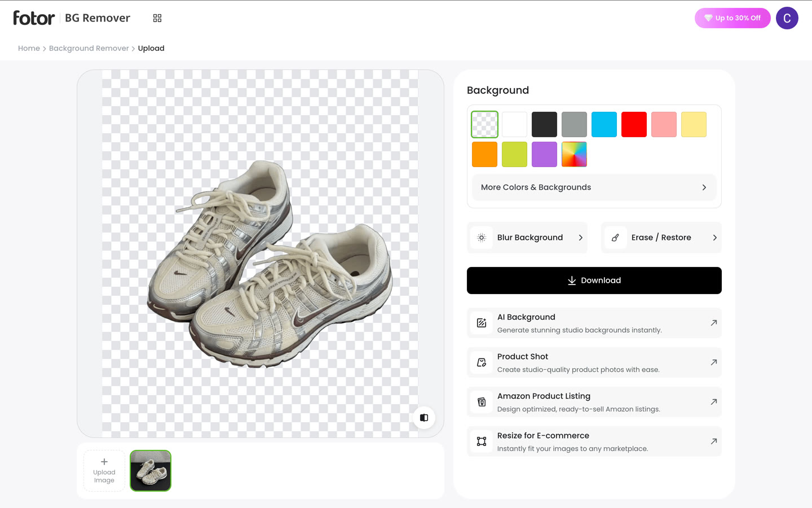Viewport: 812px width, 508px height.
Task: Click the Background panel heading
Action: (498, 90)
